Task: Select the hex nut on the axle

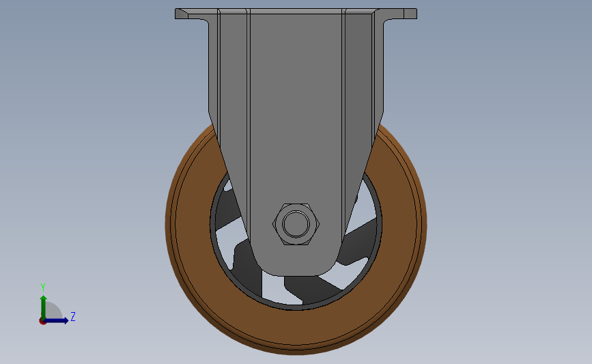Action: [x=296, y=224]
